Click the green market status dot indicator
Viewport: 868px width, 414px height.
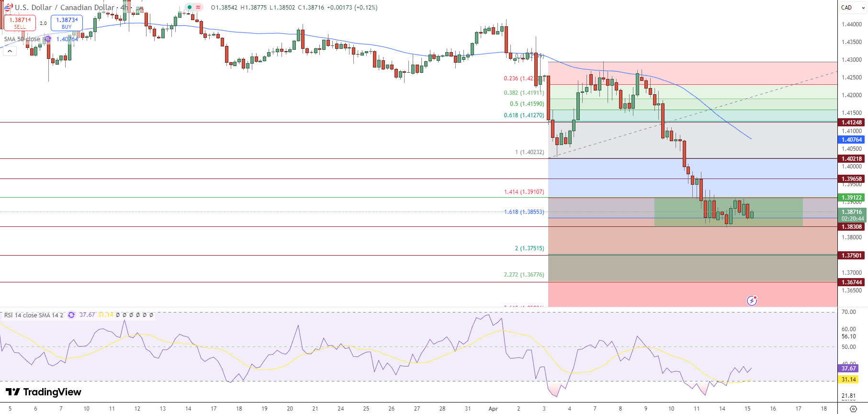point(190,8)
